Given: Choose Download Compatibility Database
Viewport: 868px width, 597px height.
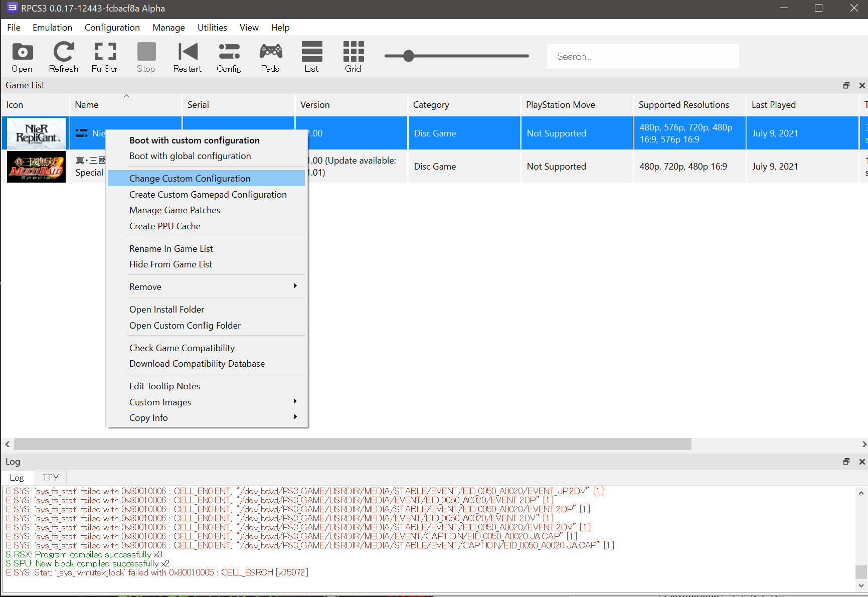Looking at the screenshot, I should (x=207, y=364).
